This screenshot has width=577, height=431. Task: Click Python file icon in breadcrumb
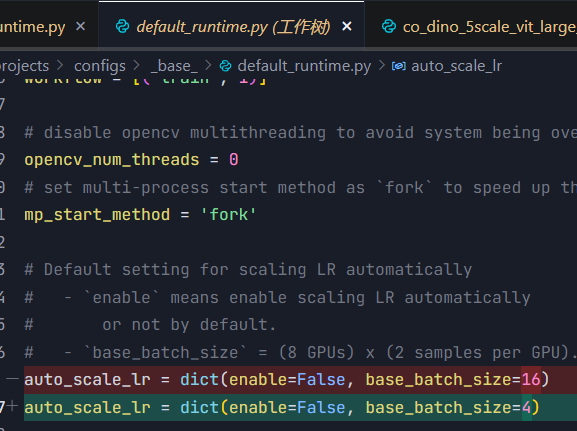225,66
